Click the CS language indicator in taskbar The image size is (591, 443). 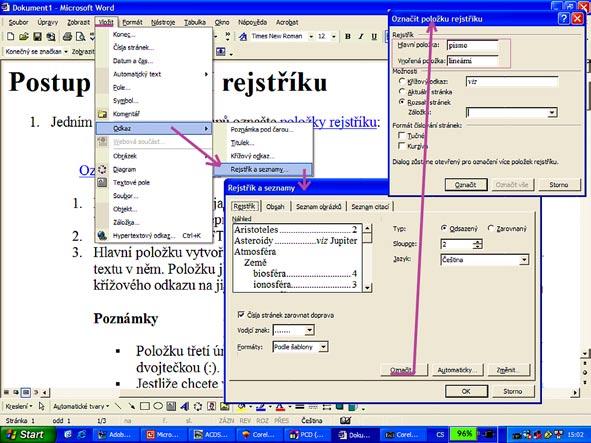click(440, 434)
